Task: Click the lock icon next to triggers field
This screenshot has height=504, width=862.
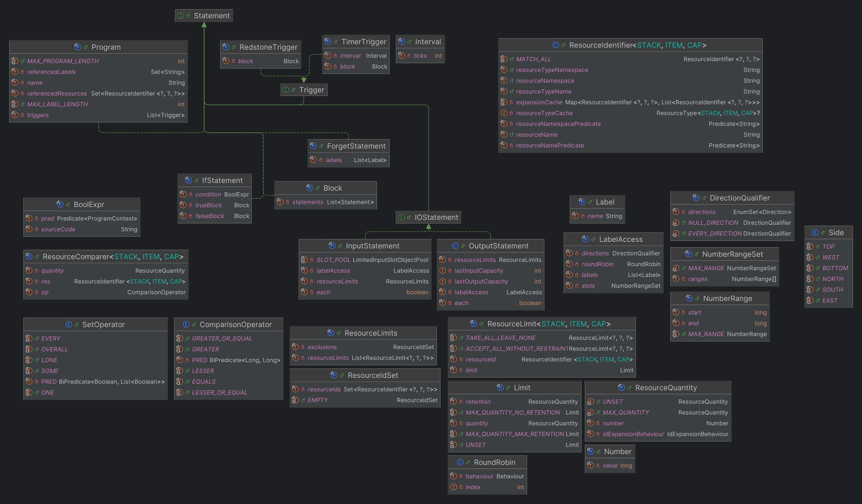Action: 22,115
